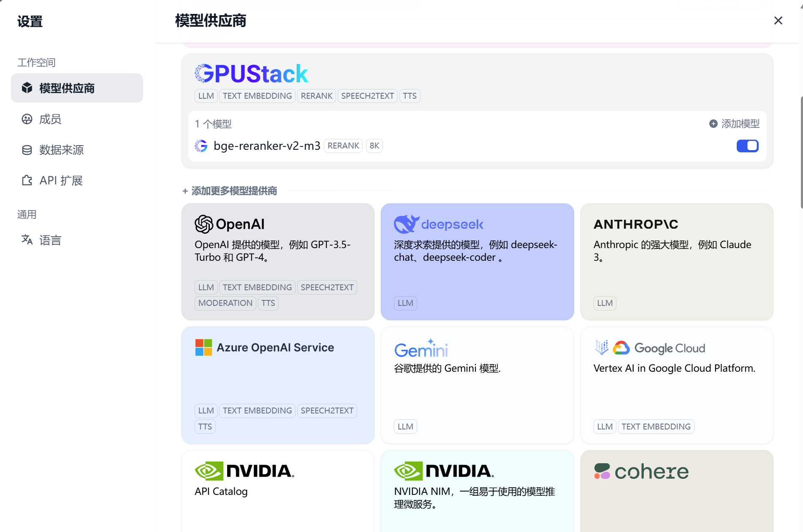Select the 语言 language settings
803x532 pixels.
[x=51, y=240]
